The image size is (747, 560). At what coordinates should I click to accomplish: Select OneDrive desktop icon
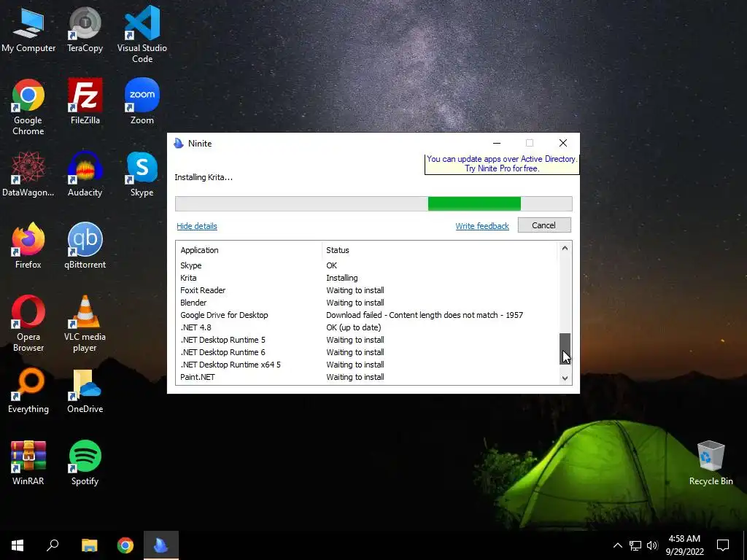(x=85, y=391)
